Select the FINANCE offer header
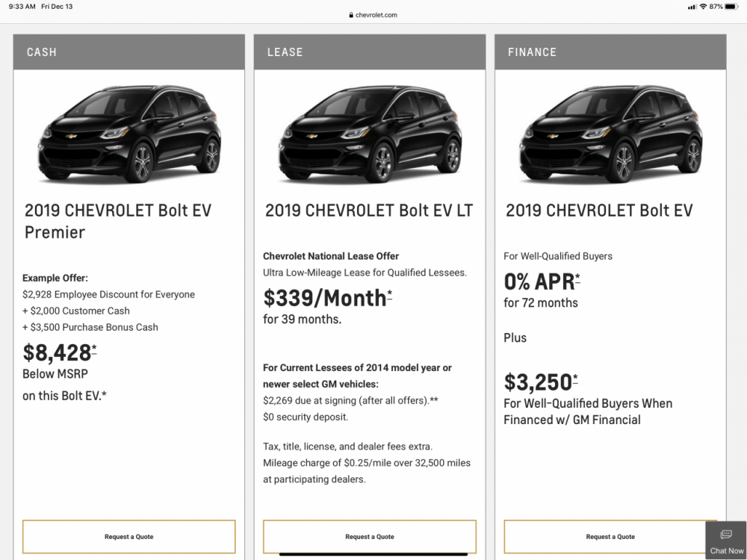747x560 pixels. click(610, 52)
